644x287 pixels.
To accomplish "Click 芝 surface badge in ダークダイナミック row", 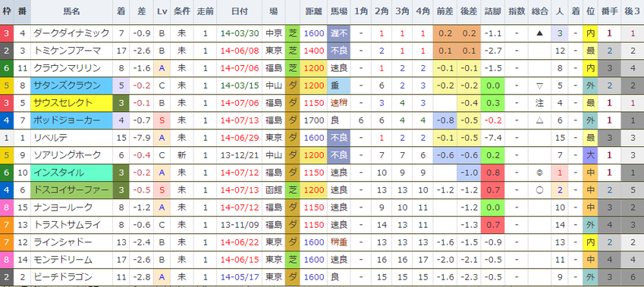I will click(294, 33).
